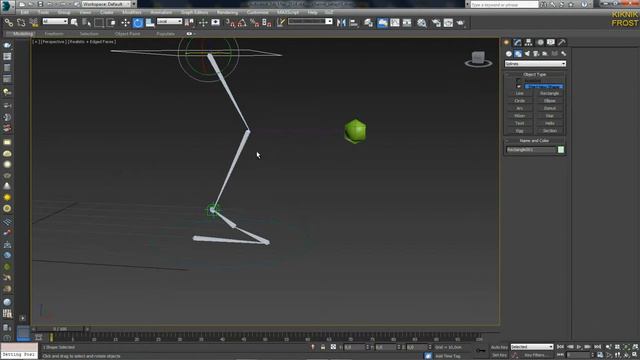Toggle the Graphite ribbon icon
Screen dimensions: 640x360
pyautogui.click(x=382, y=22)
